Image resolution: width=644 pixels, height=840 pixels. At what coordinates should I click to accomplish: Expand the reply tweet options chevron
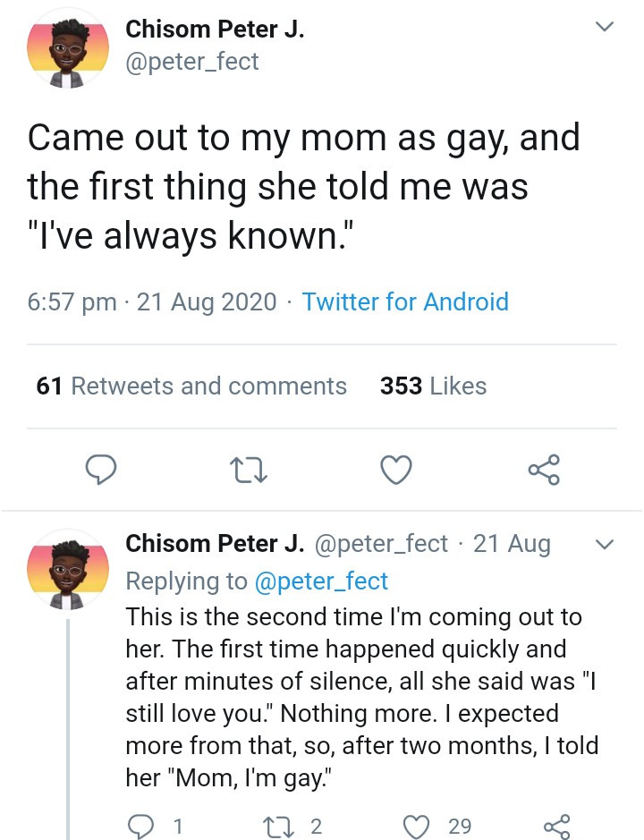(605, 544)
